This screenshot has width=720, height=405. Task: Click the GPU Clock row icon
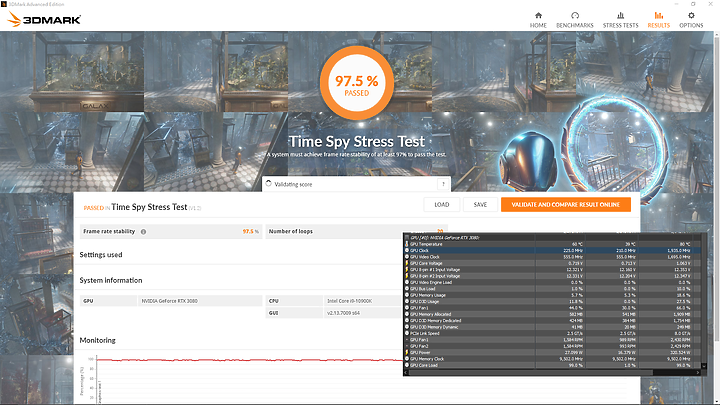point(407,250)
